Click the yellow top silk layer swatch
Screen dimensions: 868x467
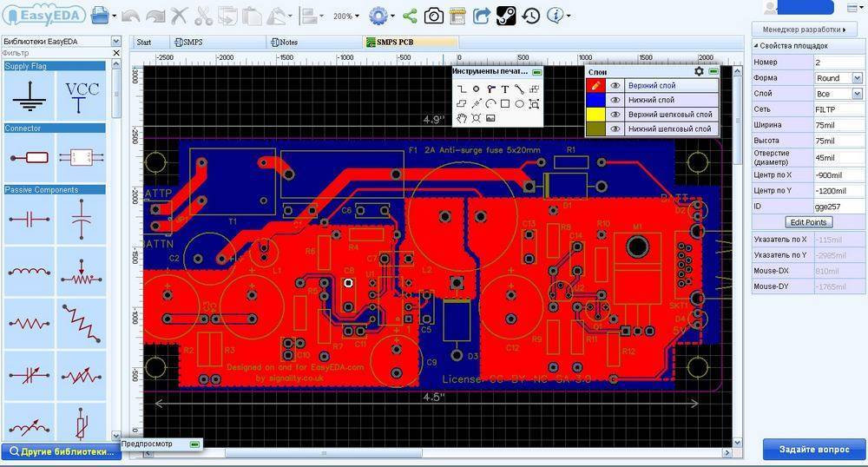(x=595, y=115)
